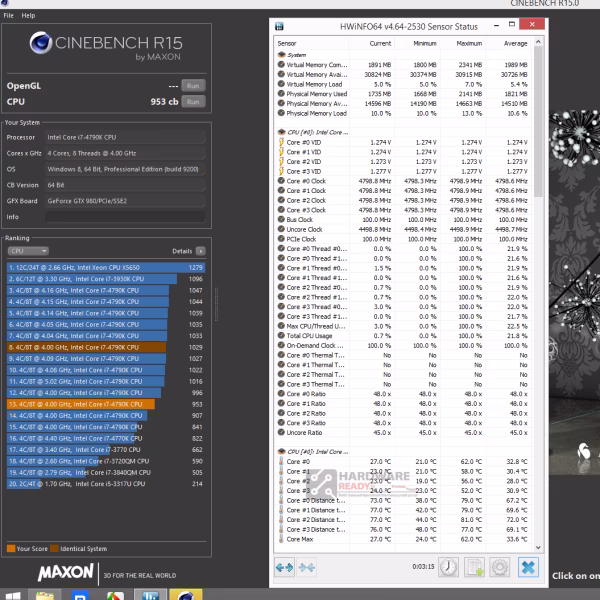Collapse the System sensor group
The image size is (600, 600).
click(x=282, y=55)
